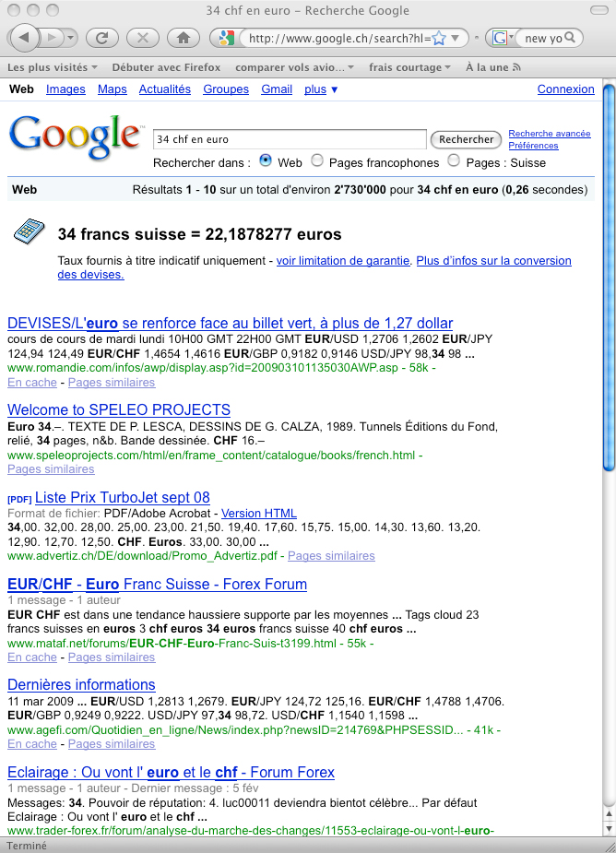Click the Stop loading X button
The width and height of the screenshot is (616, 853).
143,38
